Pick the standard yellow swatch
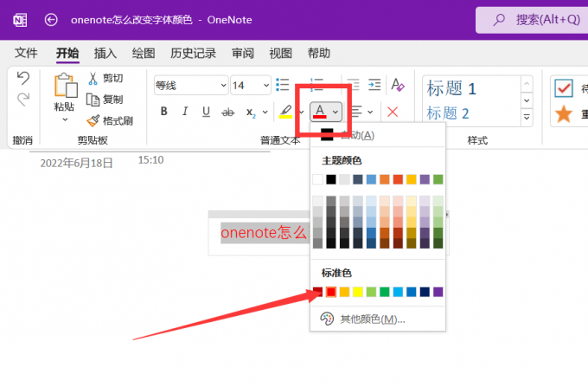The height and width of the screenshot is (387, 588). coord(358,292)
